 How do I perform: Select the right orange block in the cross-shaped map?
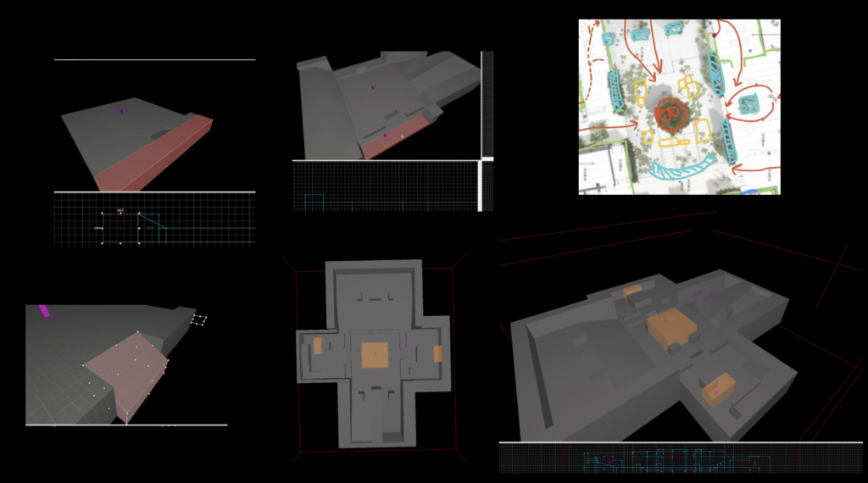[x=438, y=353]
